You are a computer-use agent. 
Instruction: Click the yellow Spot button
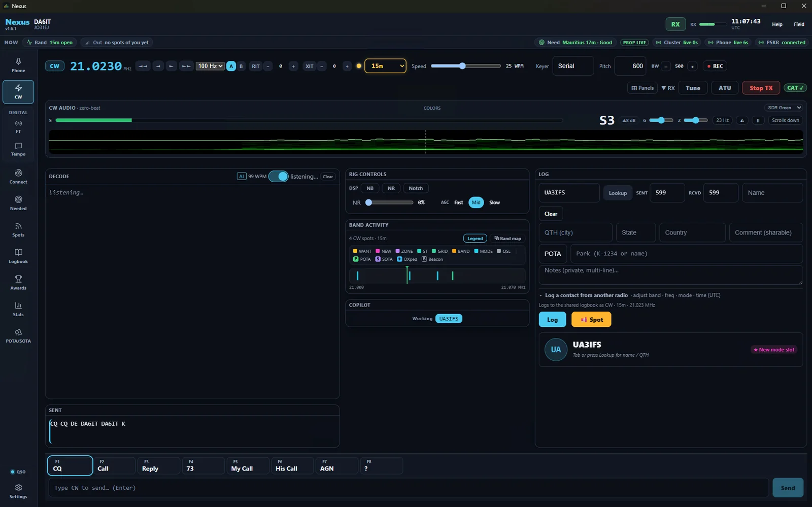point(591,319)
